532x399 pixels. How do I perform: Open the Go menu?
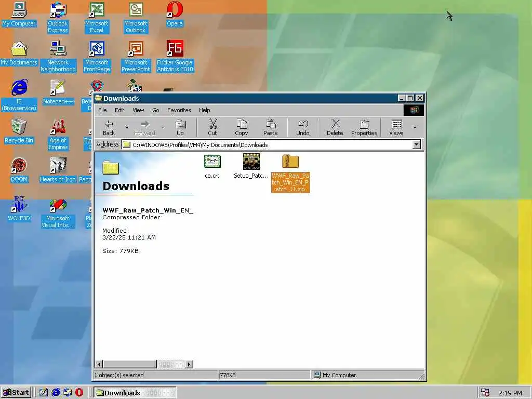coord(156,110)
